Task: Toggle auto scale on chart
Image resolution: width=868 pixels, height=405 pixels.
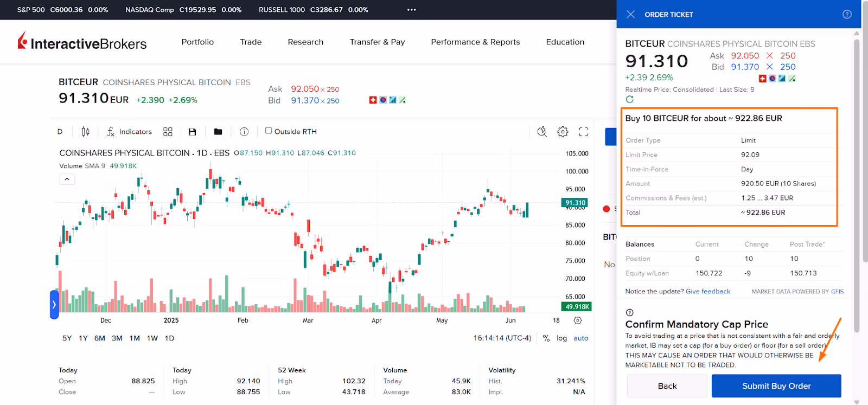Action: click(x=581, y=338)
